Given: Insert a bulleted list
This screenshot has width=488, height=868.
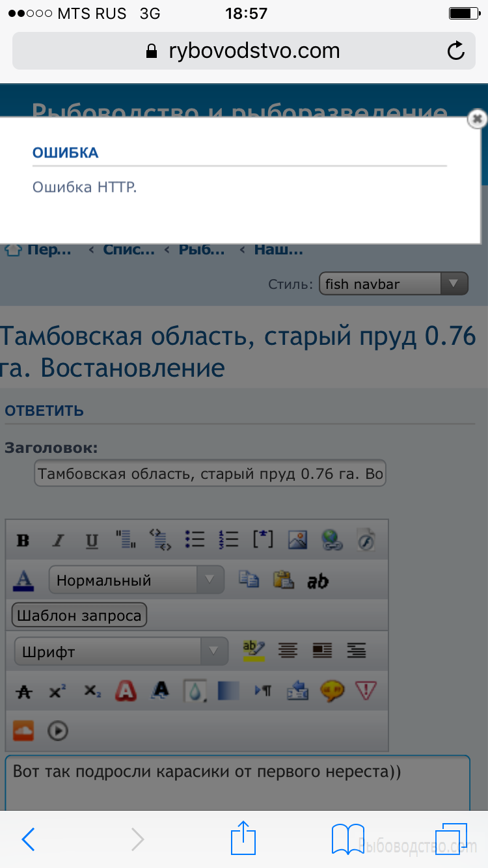Looking at the screenshot, I should click(195, 539).
